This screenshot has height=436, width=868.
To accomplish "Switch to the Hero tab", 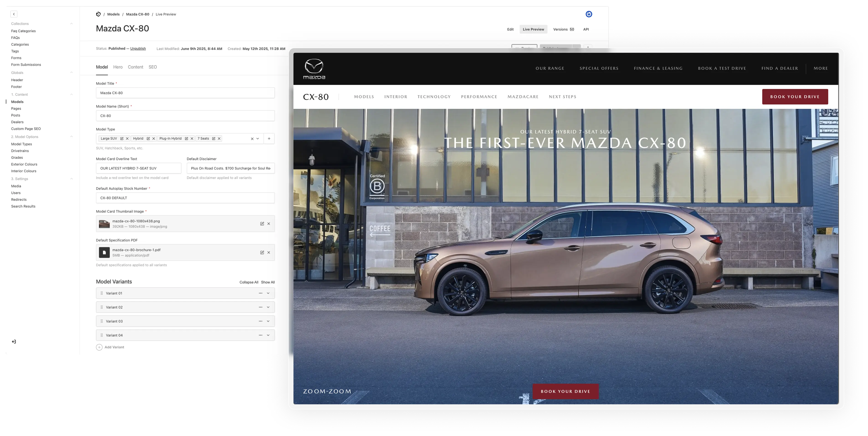I will [x=118, y=67].
